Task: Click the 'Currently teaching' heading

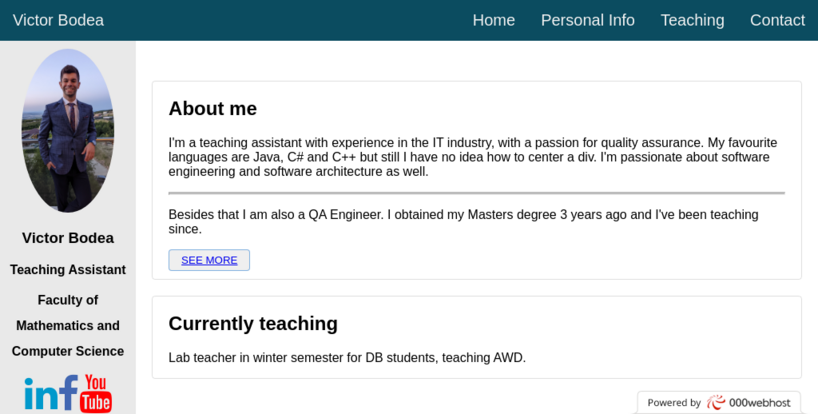Action: [x=253, y=323]
